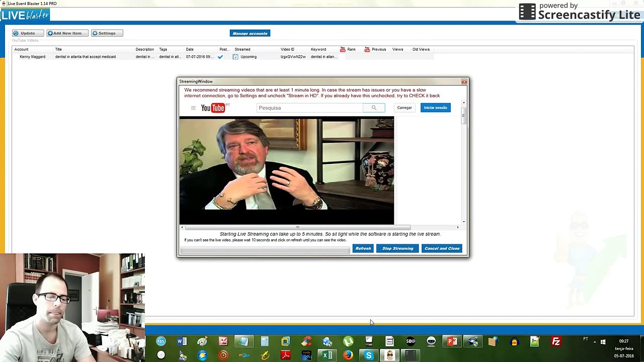Image resolution: width=644 pixels, height=362 pixels.
Task: Open the Calculator taskbar icon
Action: tap(265, 342)
